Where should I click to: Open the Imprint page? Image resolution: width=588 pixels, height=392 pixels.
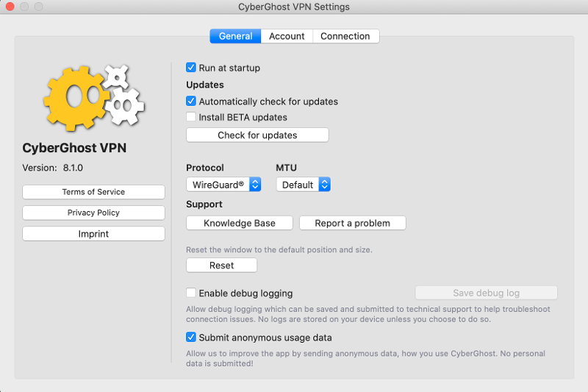click(93, 234)
